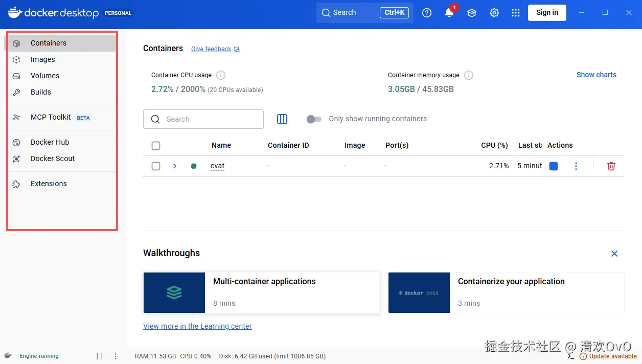Open Containerize your application walkthrough
Viewport: 642px width, 364px height.
506,292
